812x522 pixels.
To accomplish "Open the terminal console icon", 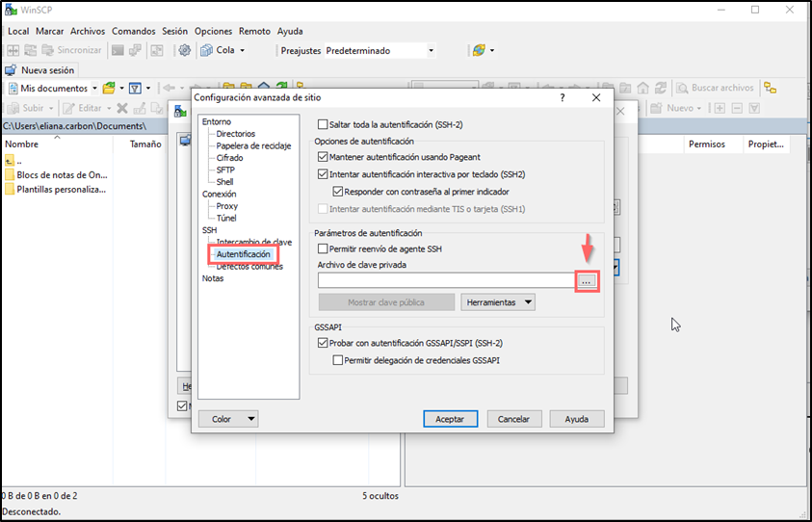I will tap(118, 50).
